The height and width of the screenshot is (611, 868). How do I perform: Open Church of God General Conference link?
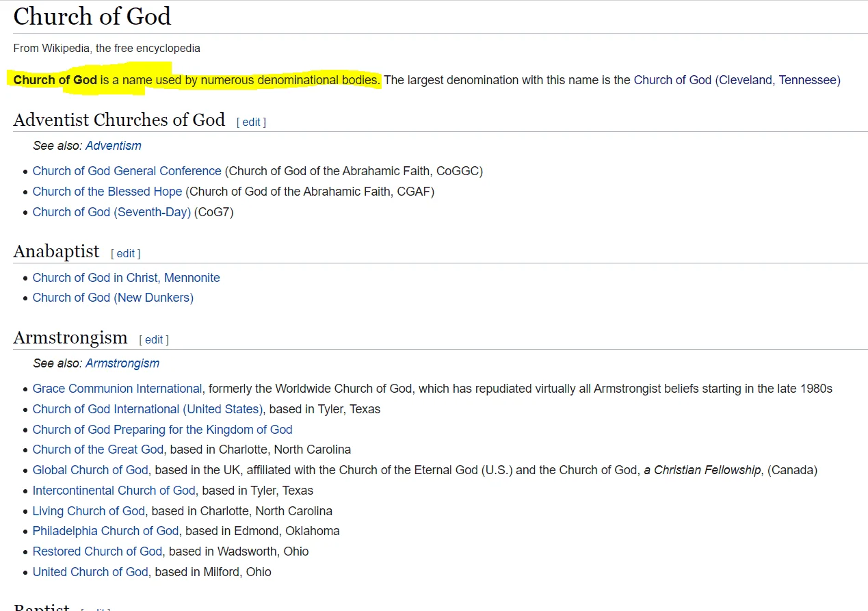[127, 171]
